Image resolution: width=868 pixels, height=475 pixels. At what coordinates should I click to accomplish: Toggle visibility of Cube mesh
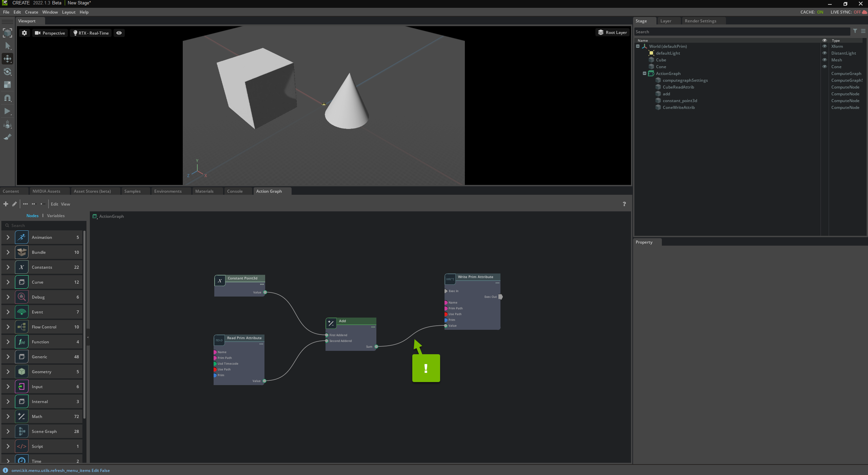click(825, 60)
